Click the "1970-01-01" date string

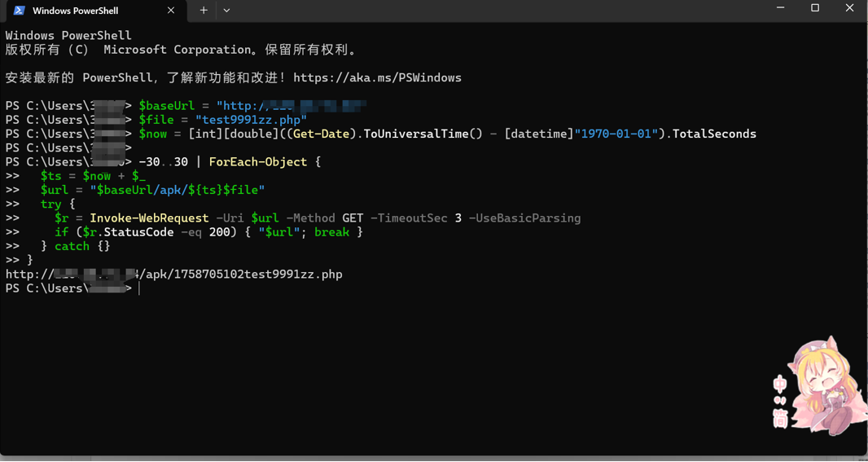[616, 134]
